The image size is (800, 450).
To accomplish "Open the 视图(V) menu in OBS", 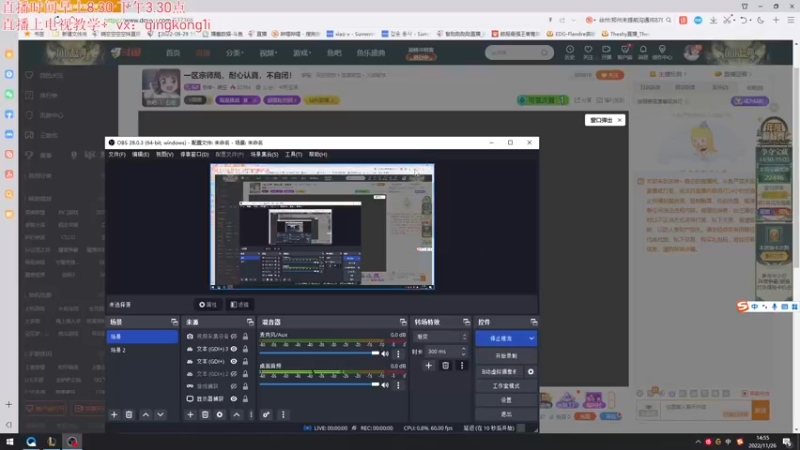I will [164, 155].
